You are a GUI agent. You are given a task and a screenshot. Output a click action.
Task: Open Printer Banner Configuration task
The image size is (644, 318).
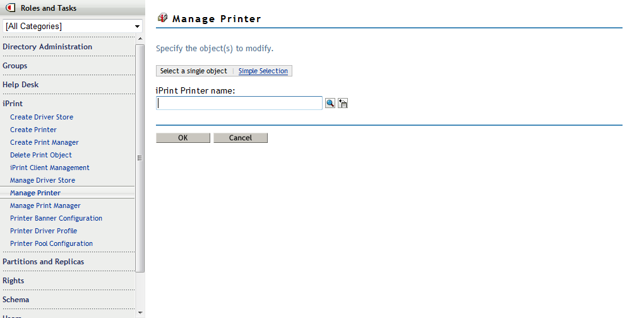pyautogui.click(x=56, y=219)
